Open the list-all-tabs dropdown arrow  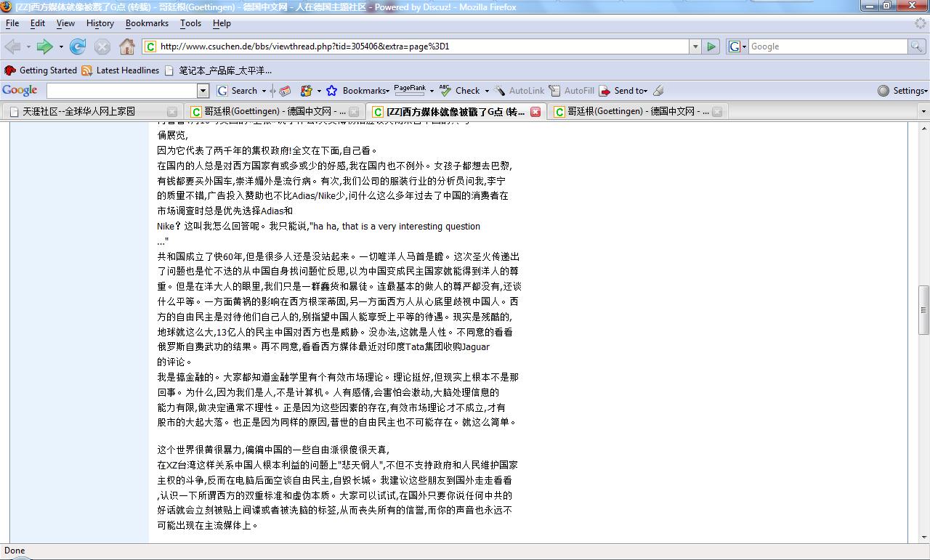(x=923, y=111)
